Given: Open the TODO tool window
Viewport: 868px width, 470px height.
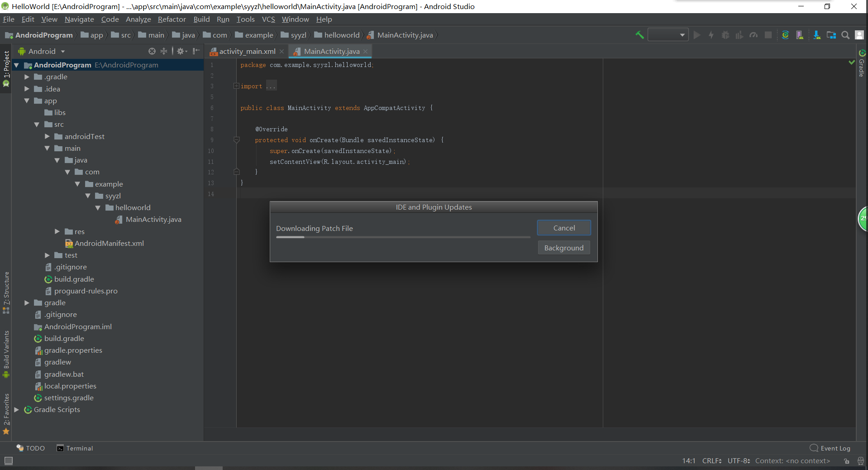Looking at the screenshot, I should click(31, 448).
